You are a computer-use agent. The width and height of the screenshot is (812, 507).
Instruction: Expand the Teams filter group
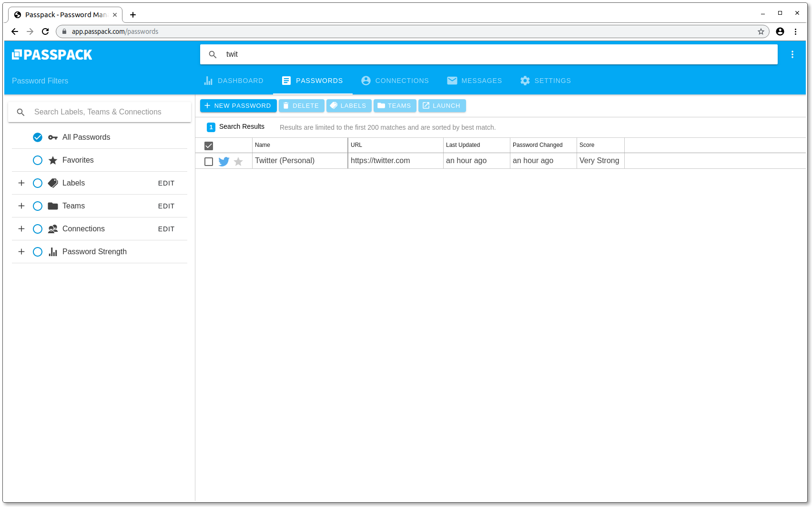21,206
